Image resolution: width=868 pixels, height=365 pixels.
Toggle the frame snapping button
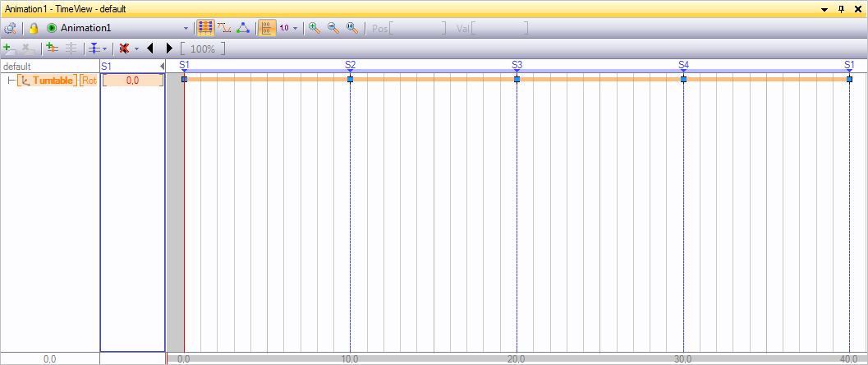(x=268, y=27)
